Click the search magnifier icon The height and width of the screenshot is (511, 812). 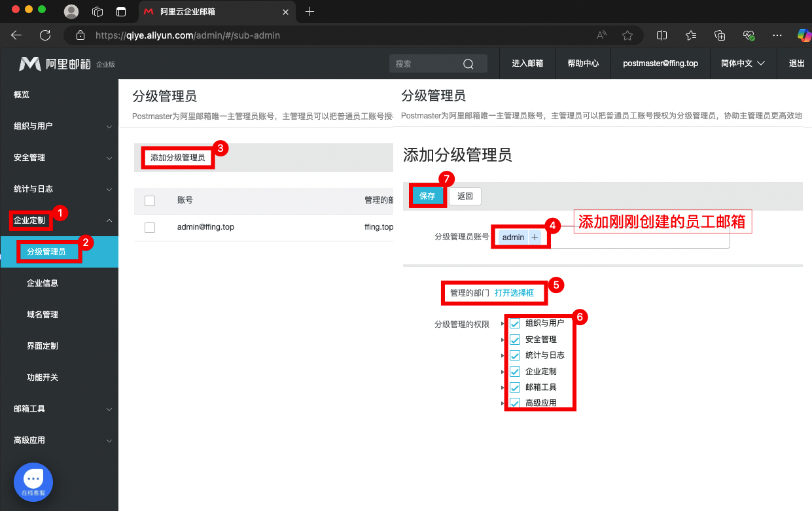[468, 63]
